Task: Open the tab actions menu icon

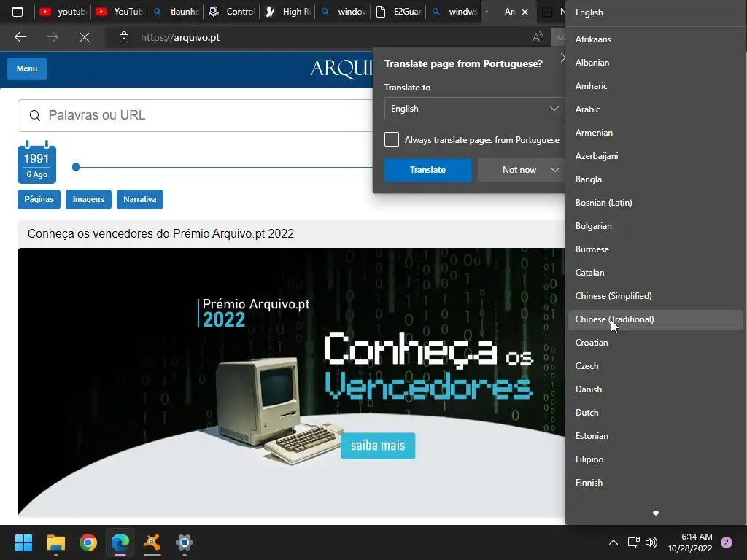Action: [18, 12]
